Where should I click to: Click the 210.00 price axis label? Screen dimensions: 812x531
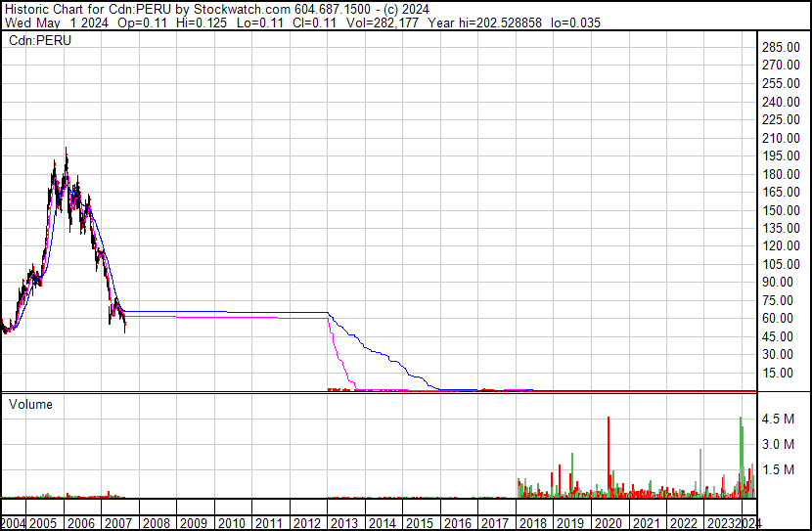click(x=781, y=138)
